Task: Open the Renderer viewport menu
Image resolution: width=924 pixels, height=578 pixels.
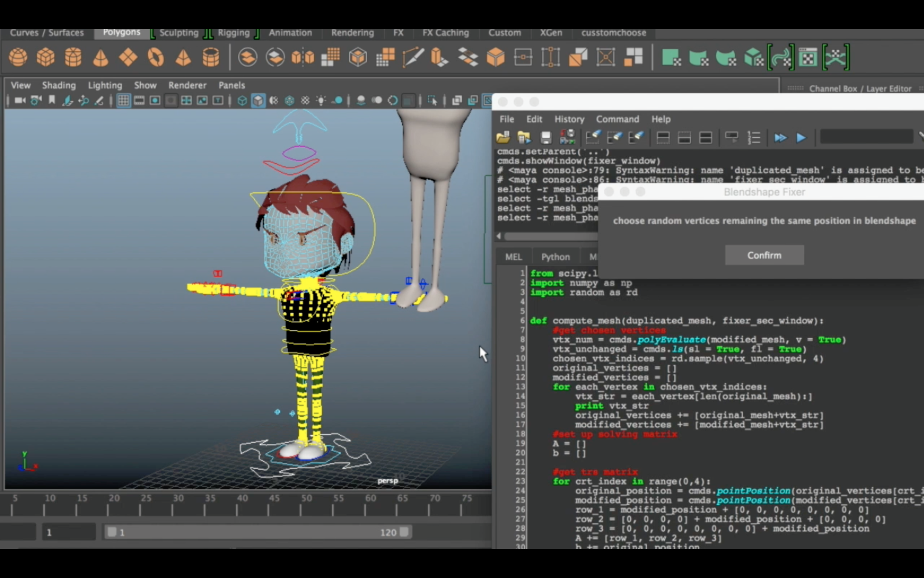Action: (x=187, y=85)
